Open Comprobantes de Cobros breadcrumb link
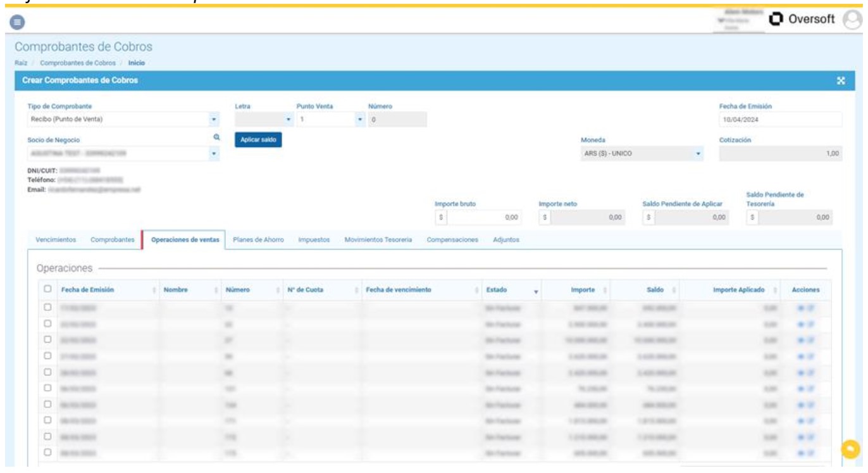 pyautogui.click(x=78, y=62)
